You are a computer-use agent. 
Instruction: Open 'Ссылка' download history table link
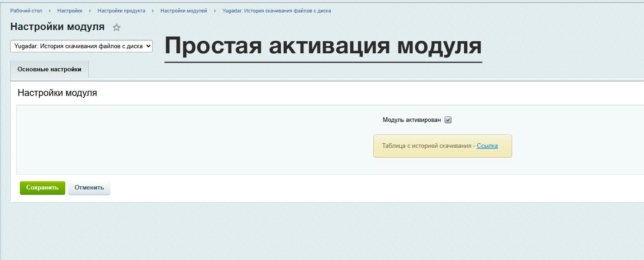[x=487, y=146]
